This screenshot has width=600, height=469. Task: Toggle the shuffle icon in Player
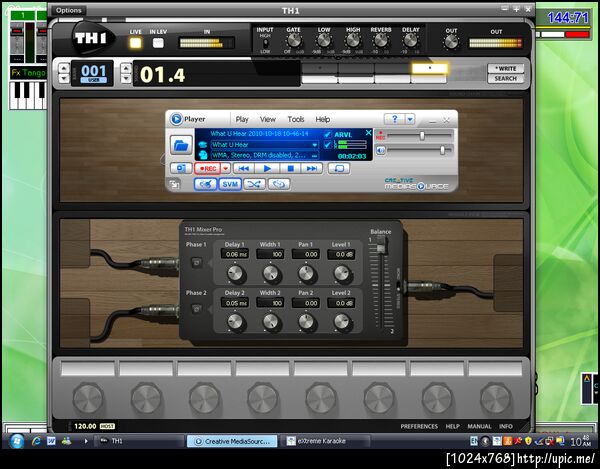[254, 184]
